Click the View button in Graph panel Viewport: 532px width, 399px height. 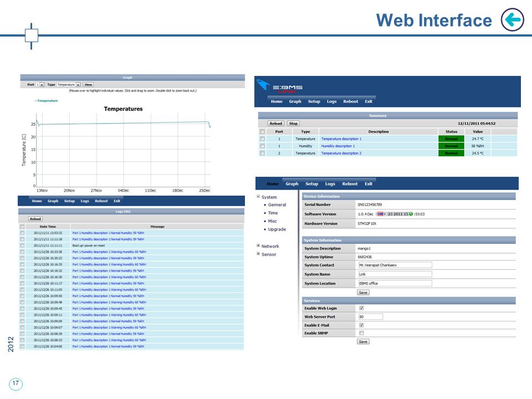click(x=88, y=84)
